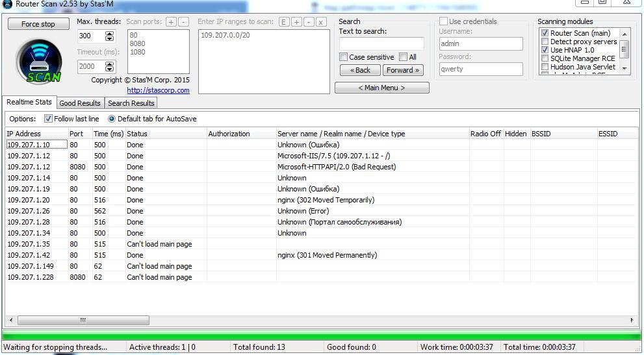Viewport: 644px width, 355px height.
Task: Click the Max. threads value field
Action: tap(91, 36)
